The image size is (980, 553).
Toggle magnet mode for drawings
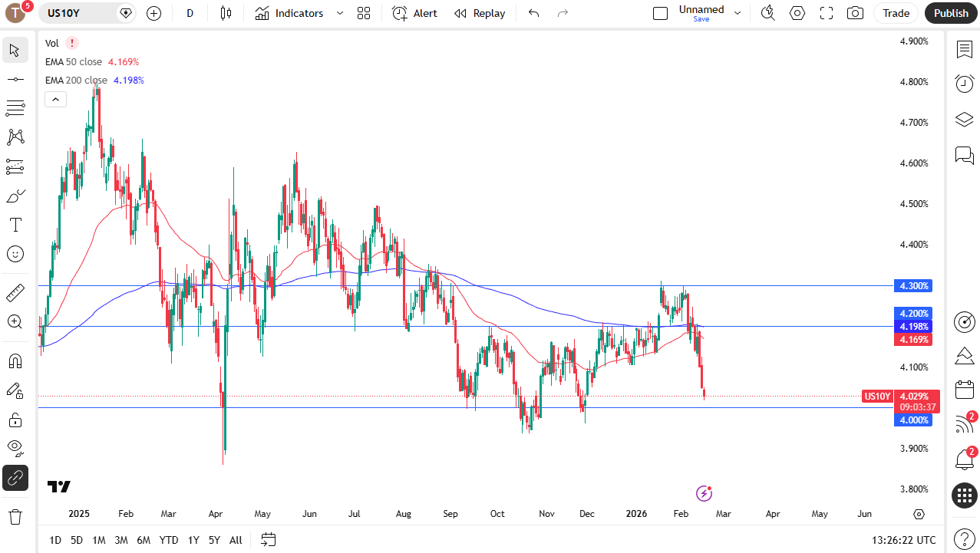point(15,360)
